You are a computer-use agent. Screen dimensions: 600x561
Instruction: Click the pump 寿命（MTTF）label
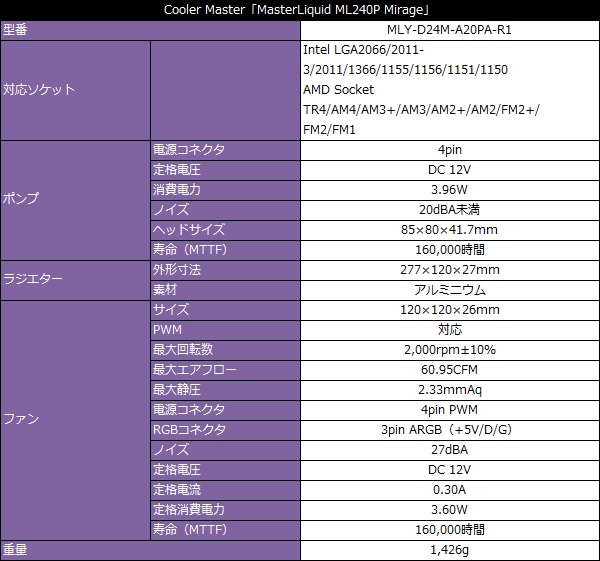190,250
